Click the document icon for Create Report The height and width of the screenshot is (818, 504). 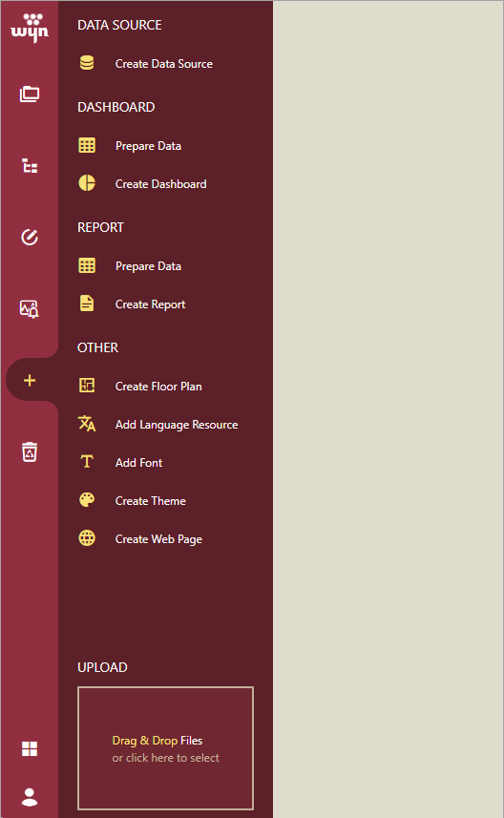pyautogui.click(x=87, y=304)
